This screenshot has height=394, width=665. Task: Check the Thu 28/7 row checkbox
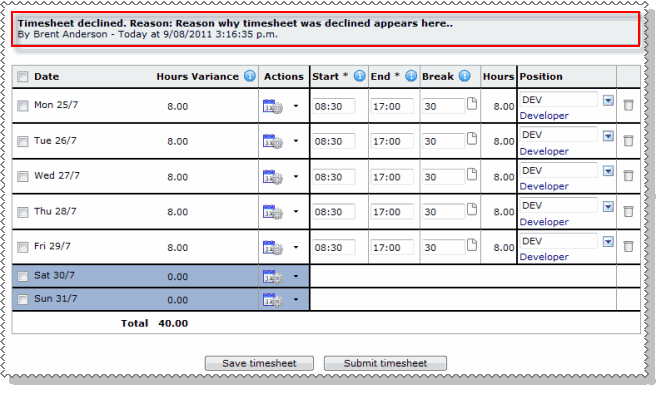[x=22, y=212]
